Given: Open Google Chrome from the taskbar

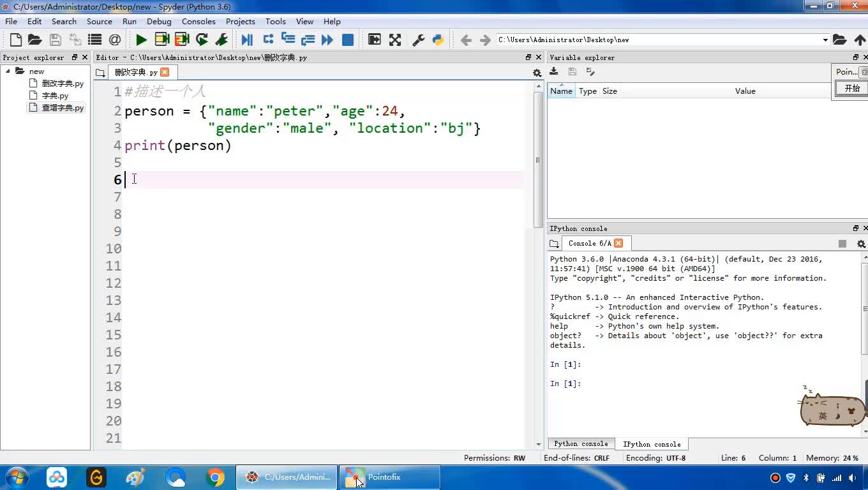Looking at the screenshot, I should 215,477.
